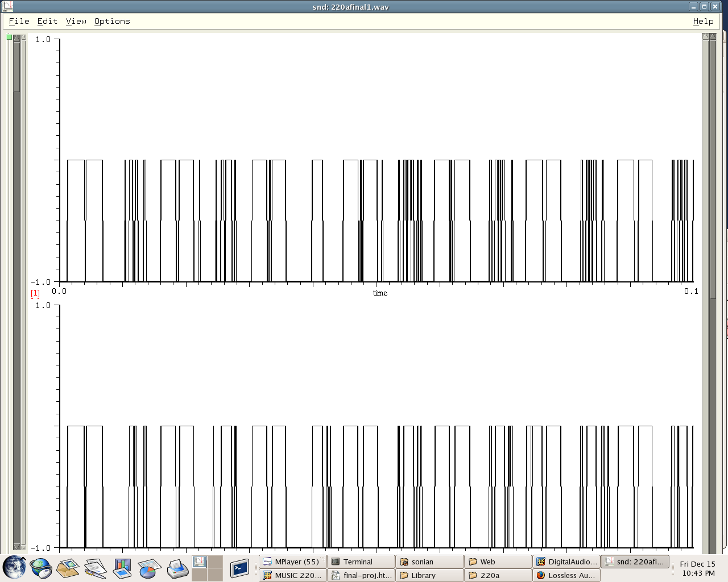Open the Options menu
Viewport: 728px width, 582px height.
[x=112, y=21]
